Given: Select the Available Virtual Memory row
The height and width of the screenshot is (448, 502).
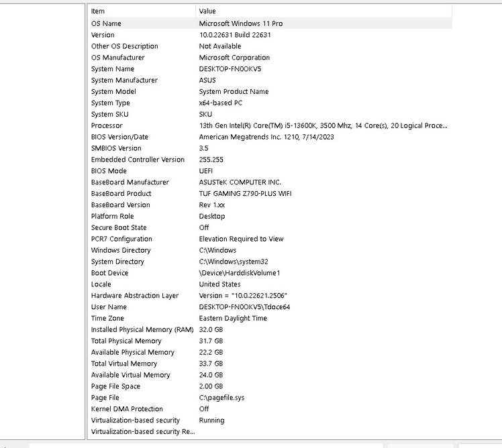Looking at the screenshot, I should point(271,375).
